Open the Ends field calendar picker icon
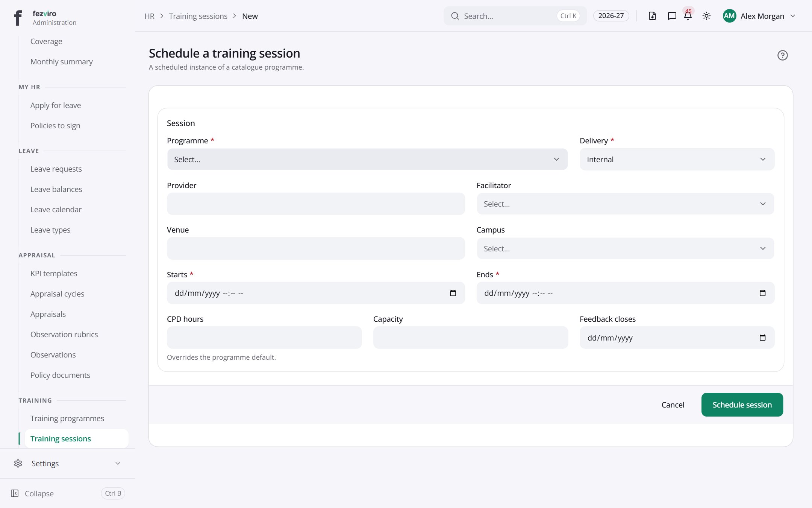 tap(762, 293)
